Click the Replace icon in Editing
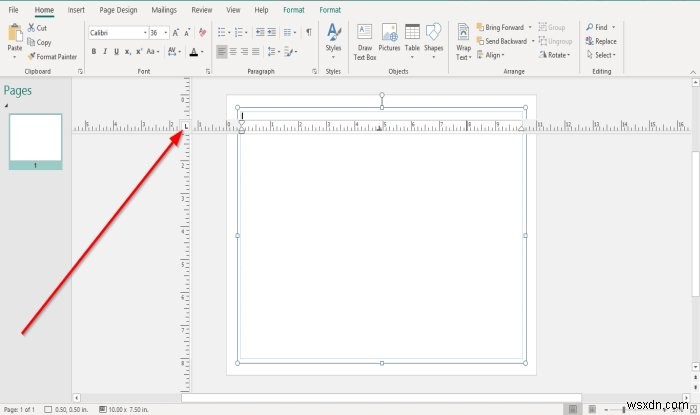700x415 pixels. pos(589,41)
